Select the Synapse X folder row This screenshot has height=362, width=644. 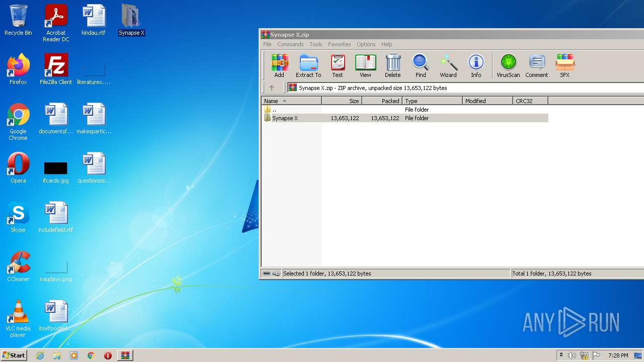(x=405, y=118)
